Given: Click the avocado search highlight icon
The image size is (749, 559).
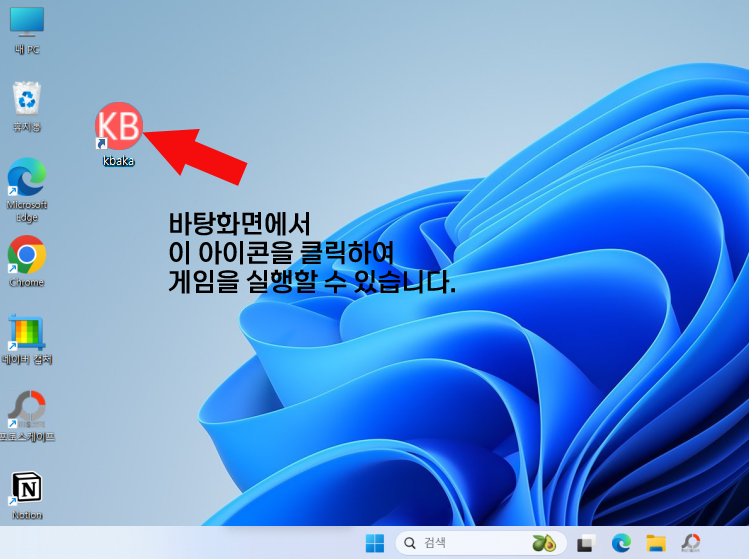Looking at the screenshot, I should coord(544,543).
